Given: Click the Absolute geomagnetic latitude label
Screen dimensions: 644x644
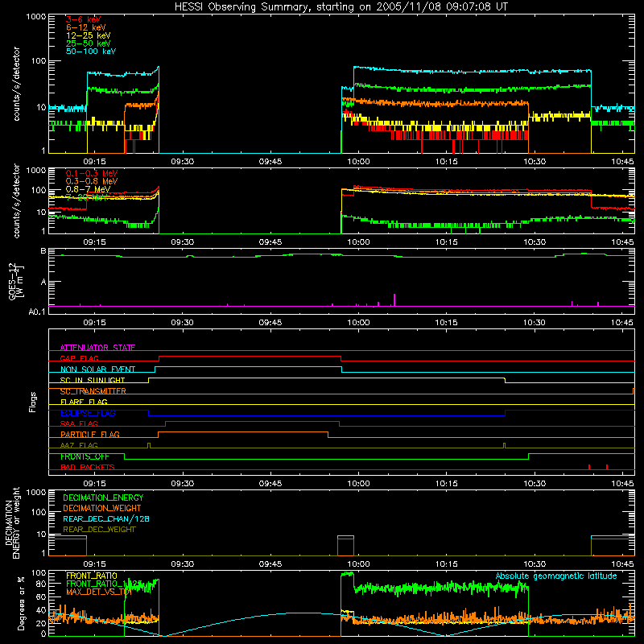Looking at the screenshot, I should [556, 576].
